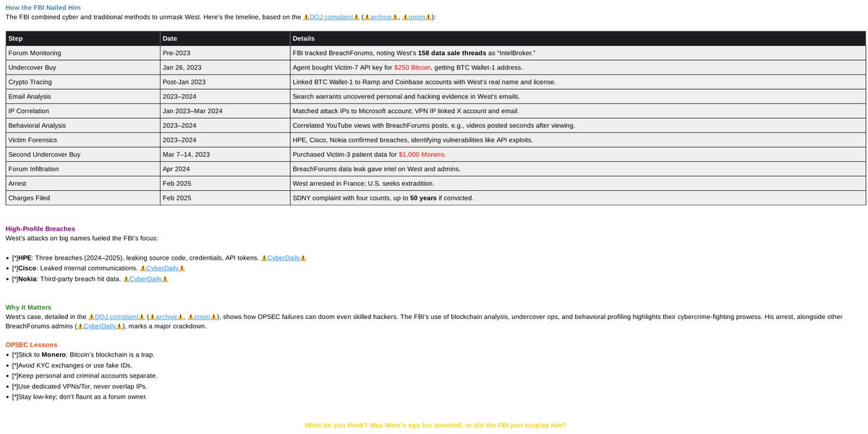This screenshot has height=434, width=868.
Task: Click the 'Apr 2024' date cell
Action: [x=225, y=169]
